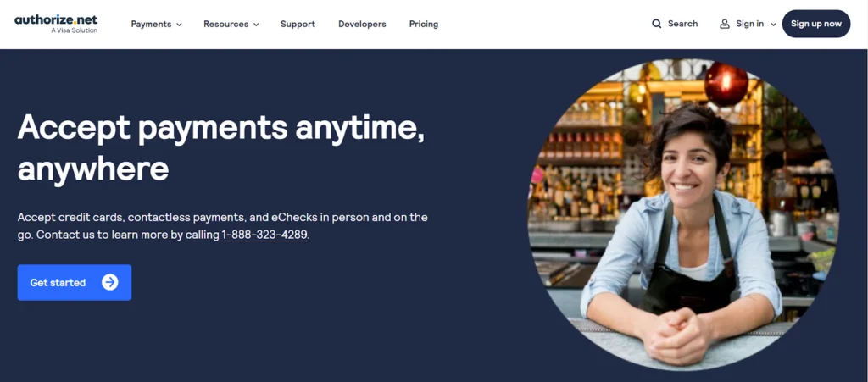Click the Sign in link
The width and height of the screenshot is (868, 382).
pos(749,24)
